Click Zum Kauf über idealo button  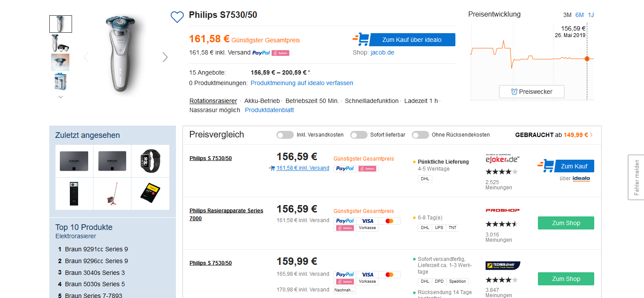412,40
